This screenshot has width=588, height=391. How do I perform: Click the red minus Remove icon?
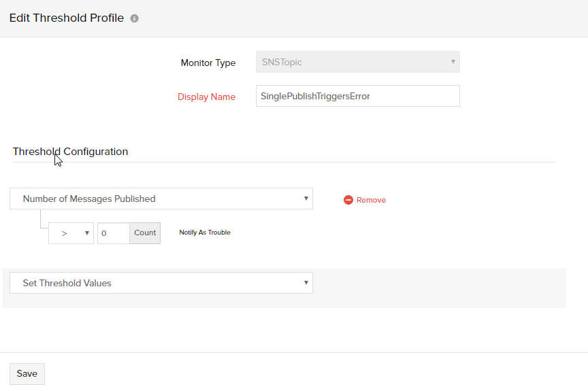tap(348, 200)
